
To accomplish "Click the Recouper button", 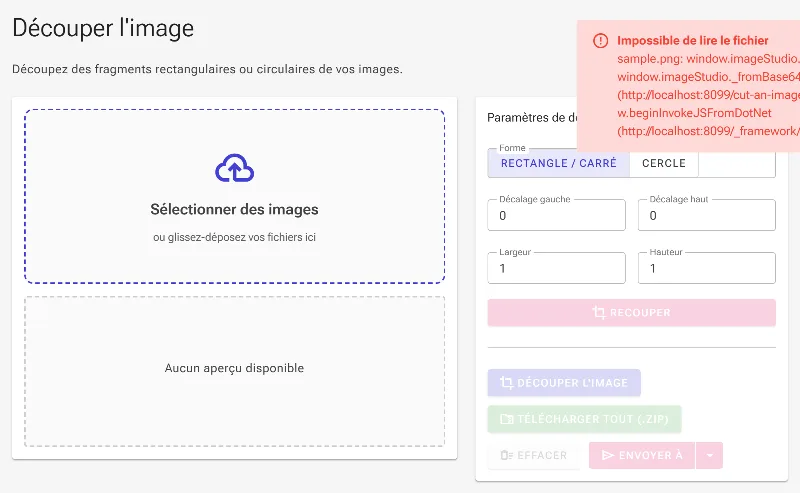I will tap(632, 312).
